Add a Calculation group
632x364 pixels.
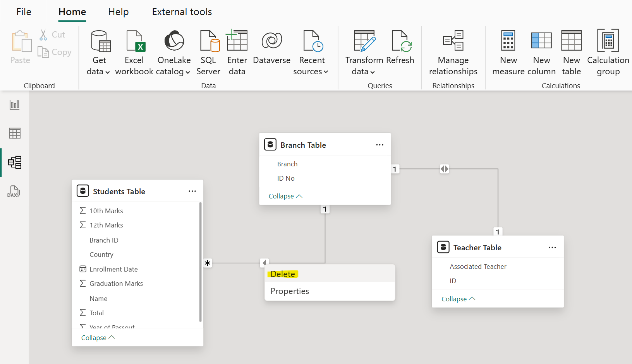608,53
